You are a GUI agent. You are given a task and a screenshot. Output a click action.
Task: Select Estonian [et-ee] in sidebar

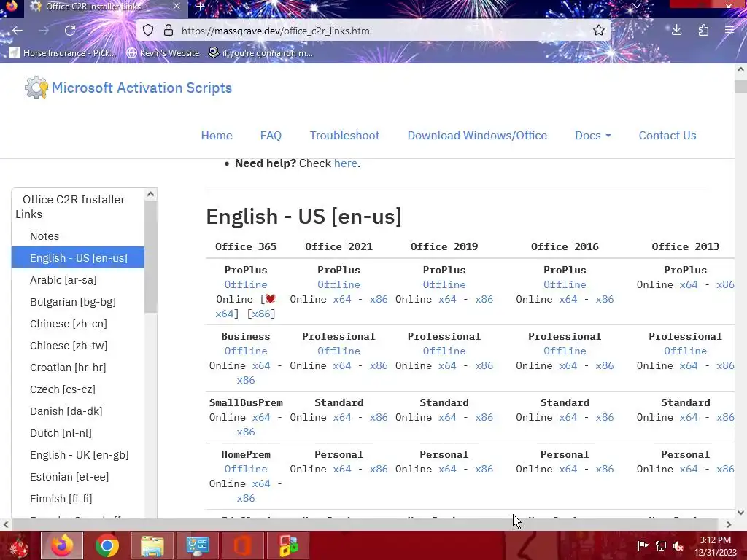(x=69, y=477)
